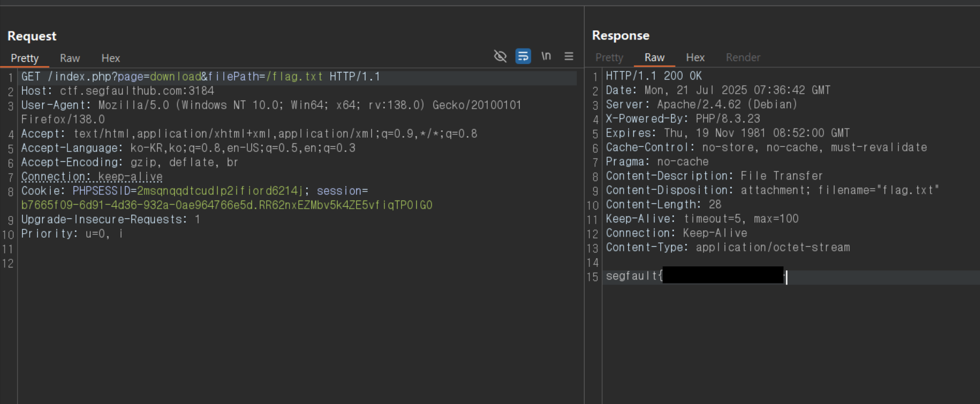Switch to the Request Hex tab
980x404 pixels.
point(111,58)
